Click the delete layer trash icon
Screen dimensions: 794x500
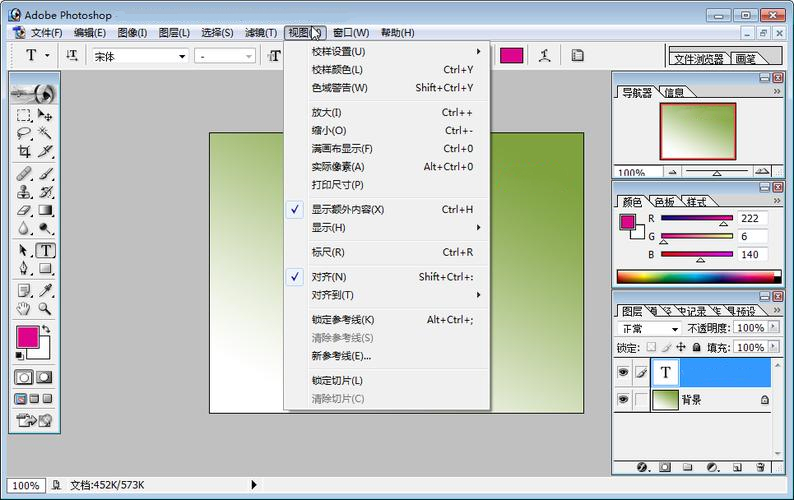click(x=760, y=467)
